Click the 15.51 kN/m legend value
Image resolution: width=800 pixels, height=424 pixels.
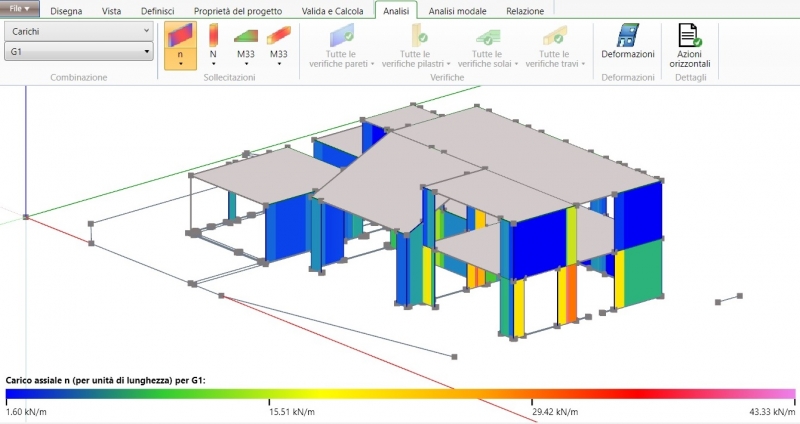pos(292,412)
